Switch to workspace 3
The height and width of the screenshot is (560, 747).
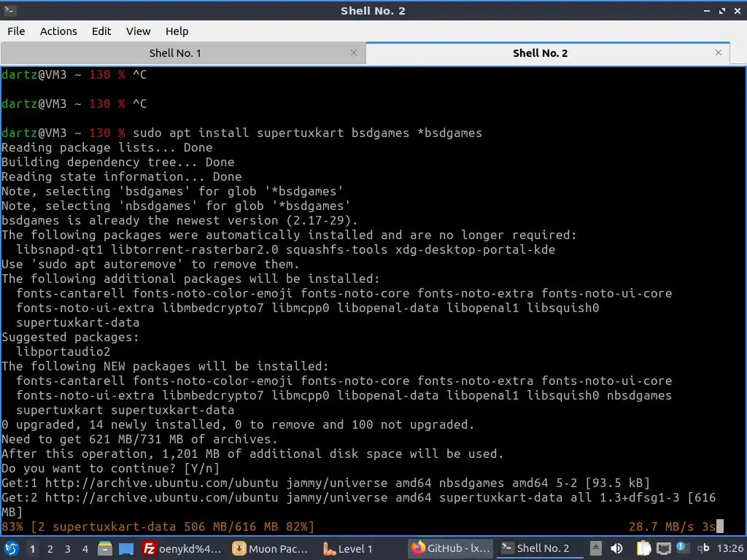(68, 549)
